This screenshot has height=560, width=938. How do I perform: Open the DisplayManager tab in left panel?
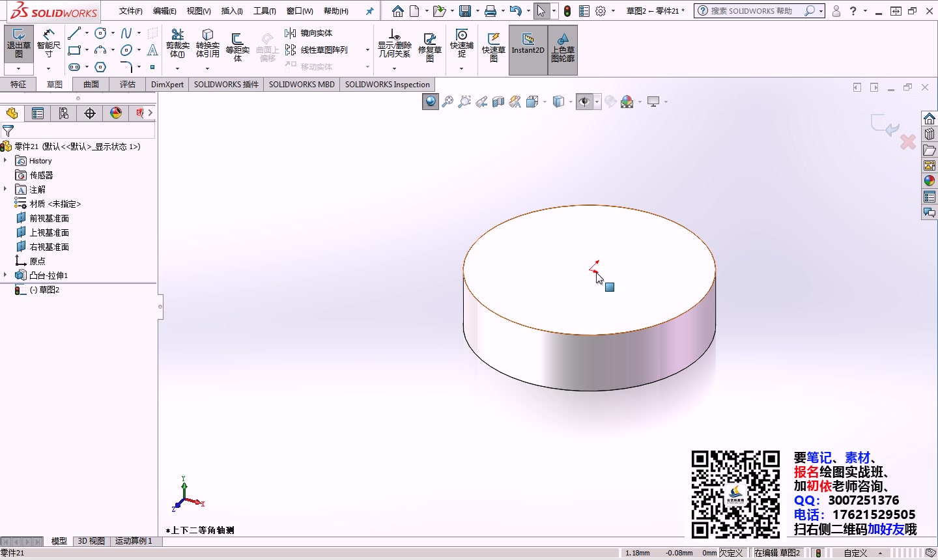(x=116, y=113)
